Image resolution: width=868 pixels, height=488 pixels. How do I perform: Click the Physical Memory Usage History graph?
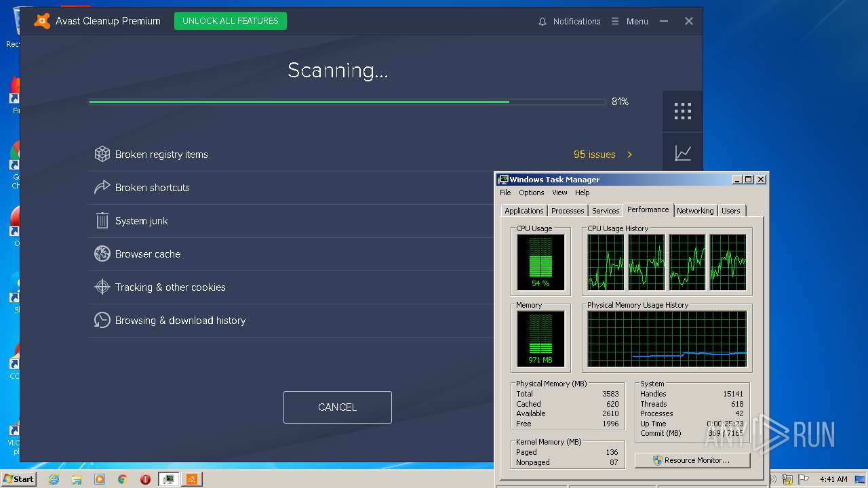coord(667,338)
